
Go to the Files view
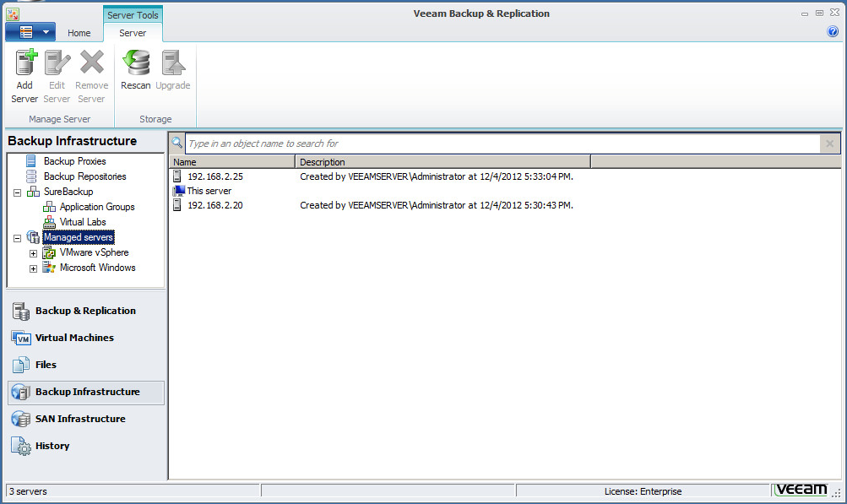coord(86,366)
